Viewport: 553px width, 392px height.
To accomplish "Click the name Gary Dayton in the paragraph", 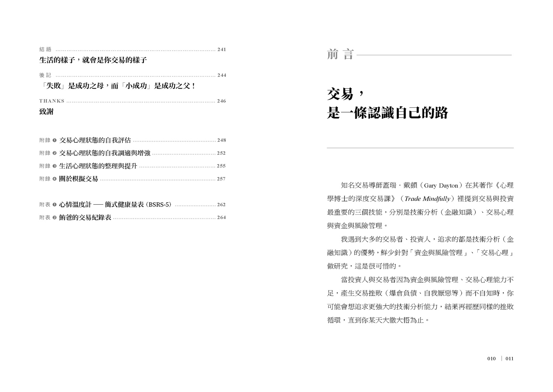I will 441,186.
